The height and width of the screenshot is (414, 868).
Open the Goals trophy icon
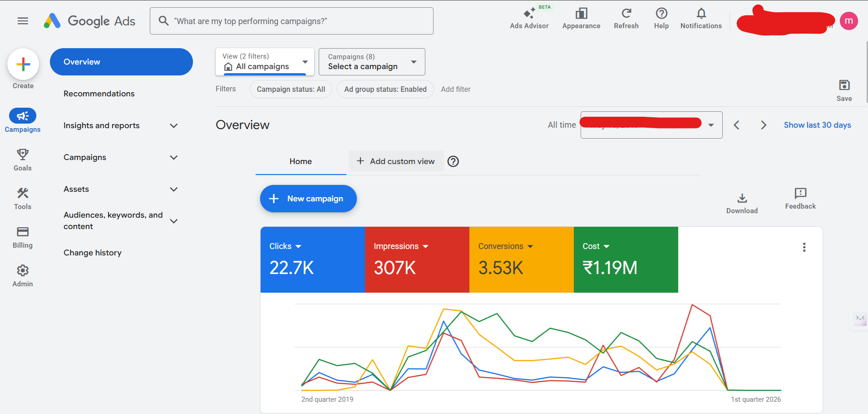click(23, 155)
